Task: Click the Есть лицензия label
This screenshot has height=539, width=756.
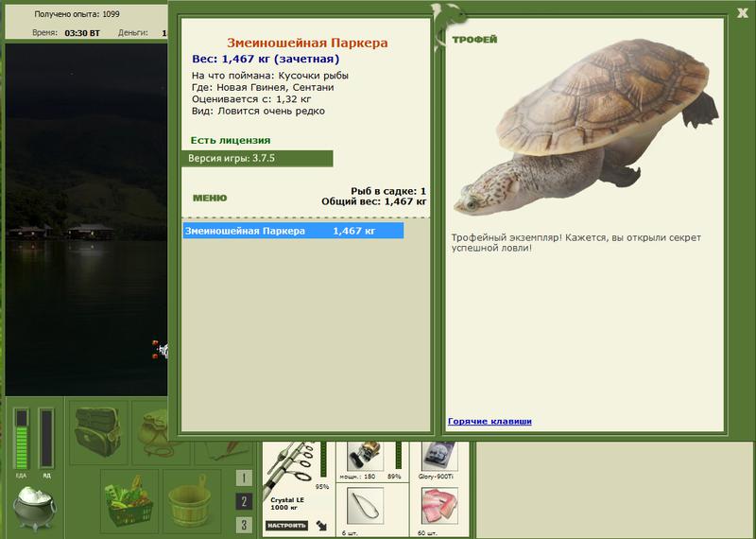Action: point(231,140)
